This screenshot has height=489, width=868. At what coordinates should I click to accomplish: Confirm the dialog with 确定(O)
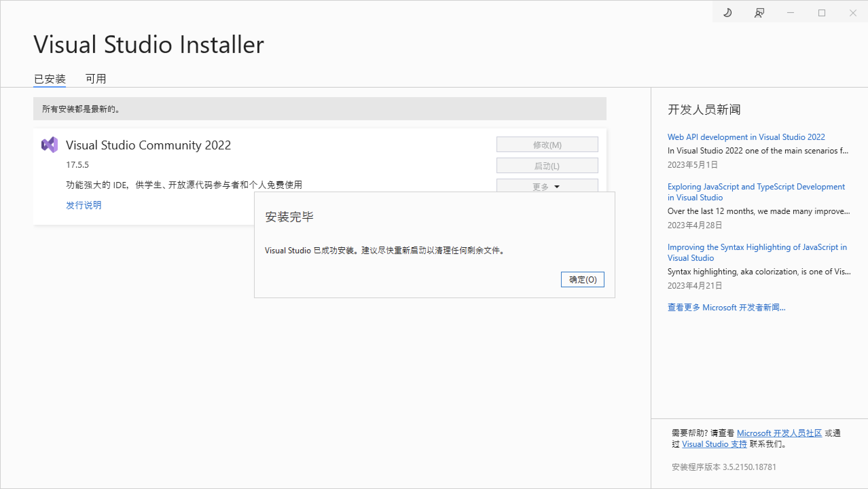pos(583,279)
